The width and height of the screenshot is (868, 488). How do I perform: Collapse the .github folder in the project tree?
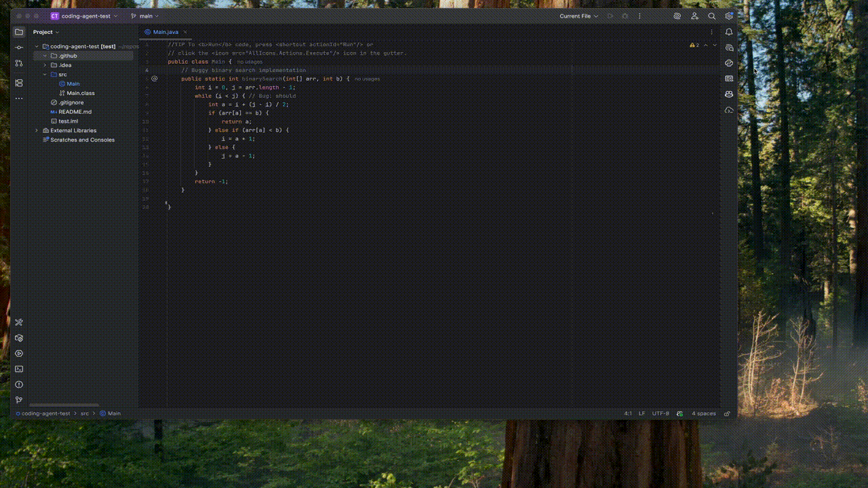click(44, 56)
